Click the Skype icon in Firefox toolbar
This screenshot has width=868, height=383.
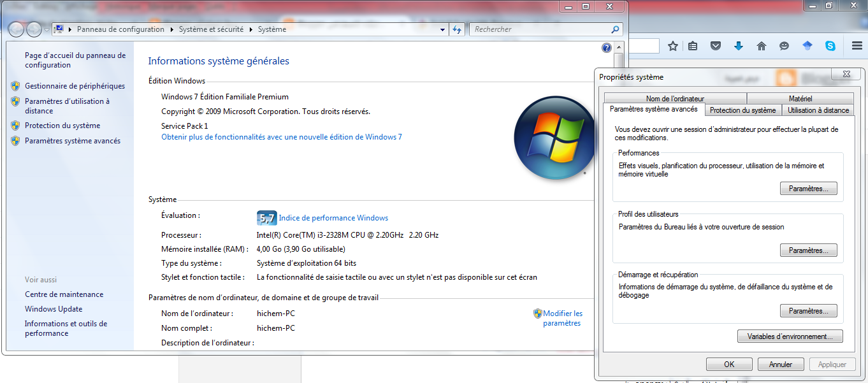click(x=830, y=46)
